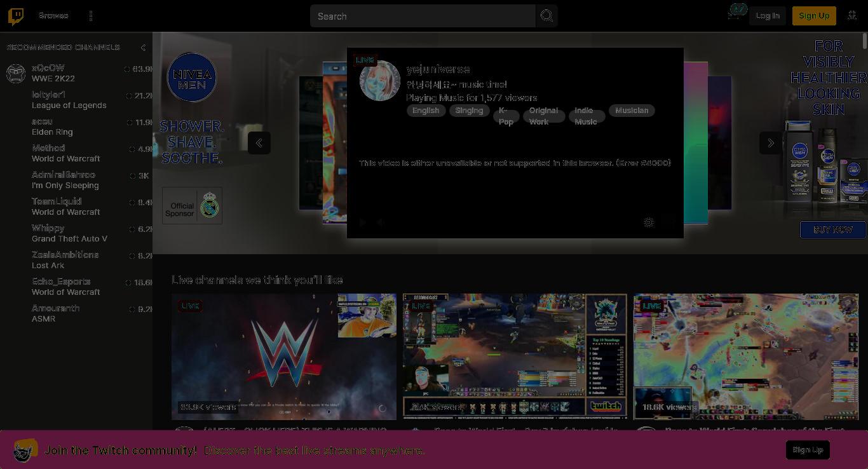Viewport: 868px width, 469px height.
Task: Go to previous carousel stream arrow
Action: 259,143
